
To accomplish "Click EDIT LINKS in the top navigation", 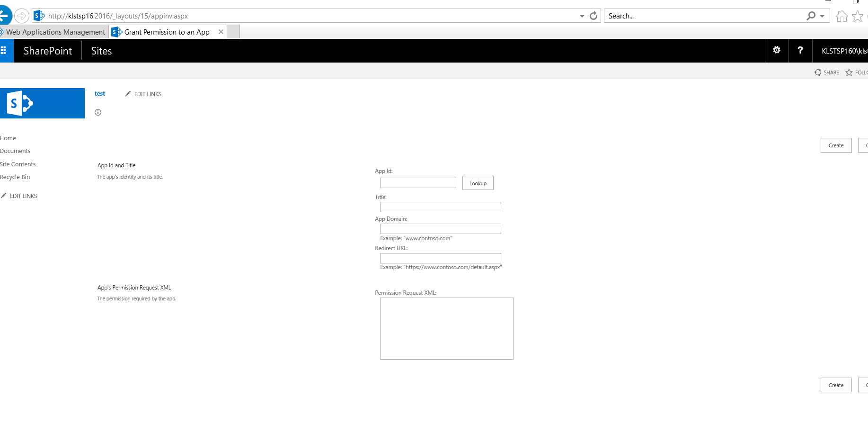I will pos(143,94).
